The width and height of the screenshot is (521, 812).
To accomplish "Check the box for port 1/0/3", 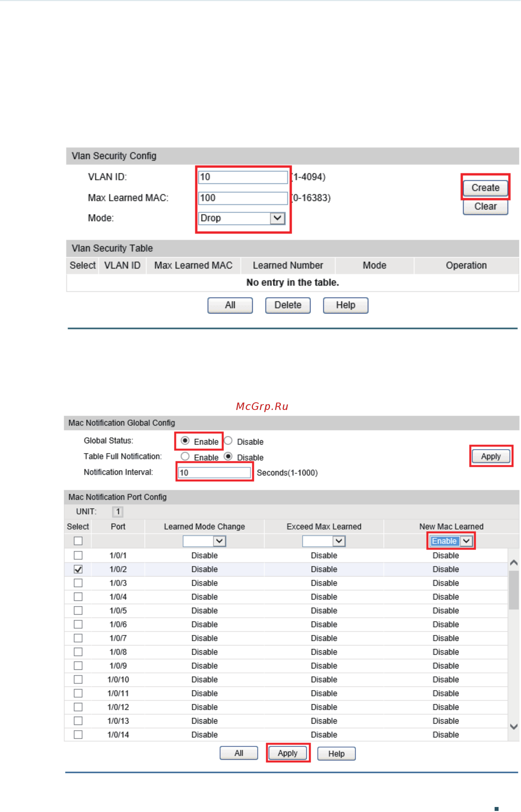I will pos(78,583).
